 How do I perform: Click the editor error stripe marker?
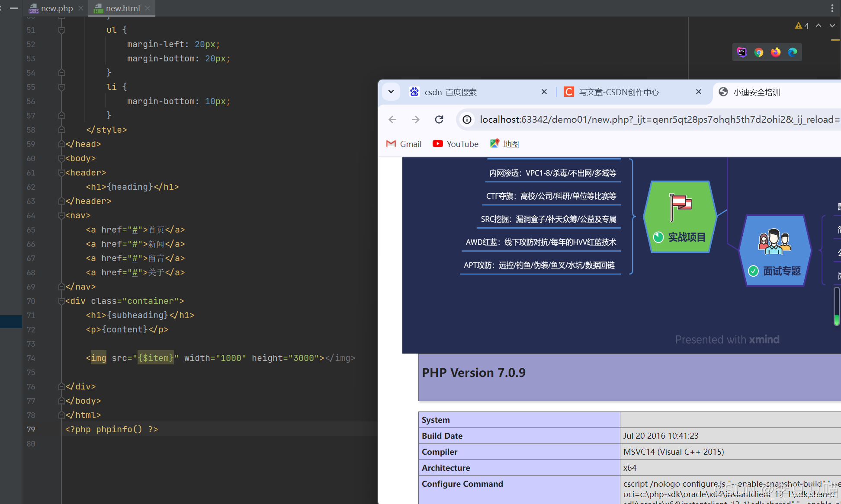click(835, 40)
